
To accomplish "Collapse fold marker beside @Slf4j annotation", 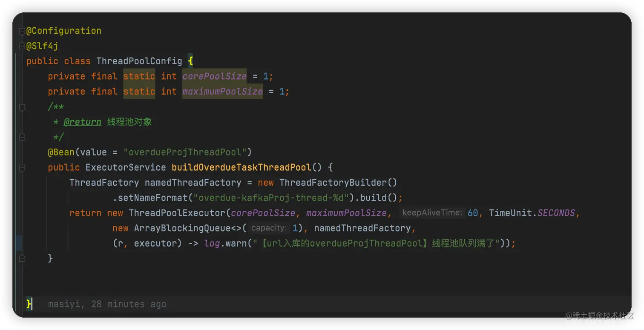I will [22, 46].
